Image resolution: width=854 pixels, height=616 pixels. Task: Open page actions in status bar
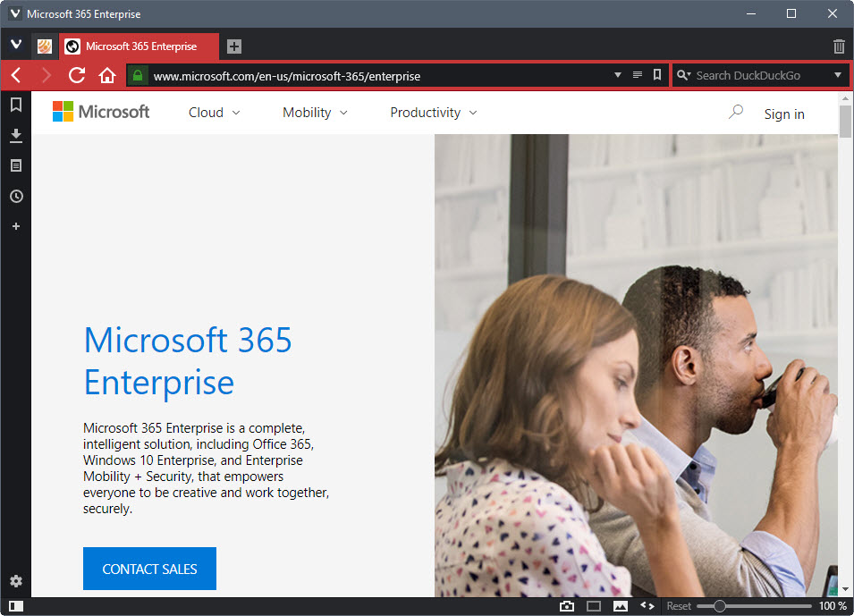click(x=647, y=605)
